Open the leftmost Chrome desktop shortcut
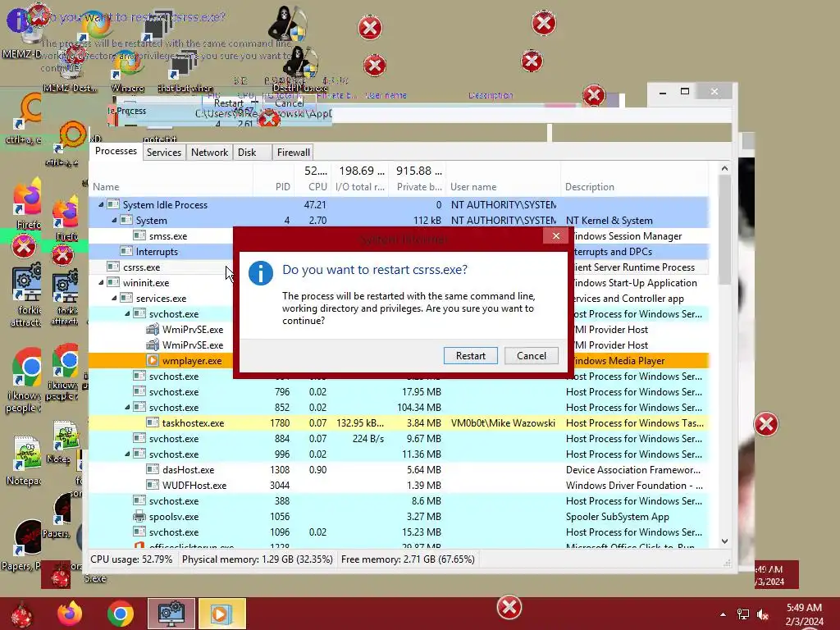The height and width of the screenshot is (630, 840). point(25,381)
